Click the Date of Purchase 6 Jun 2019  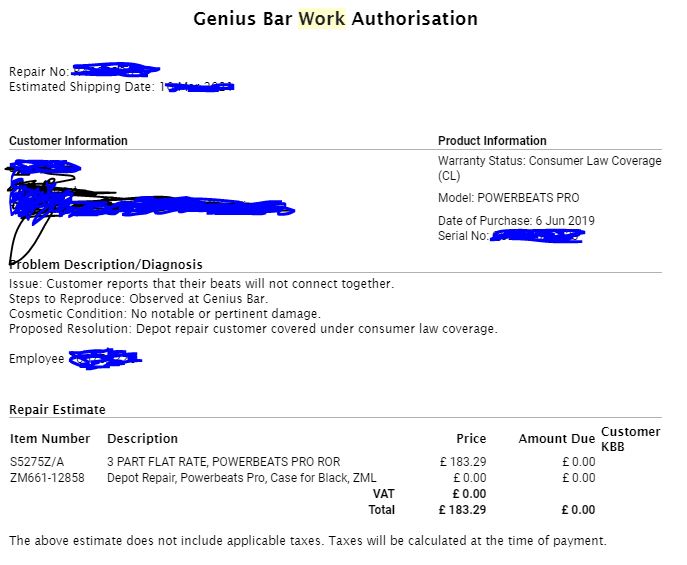pyautogui.click(x=516, y=220)
